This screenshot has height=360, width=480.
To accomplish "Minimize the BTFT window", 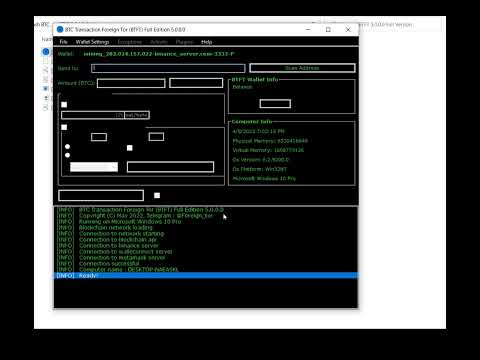I will (x=308, y=30).
